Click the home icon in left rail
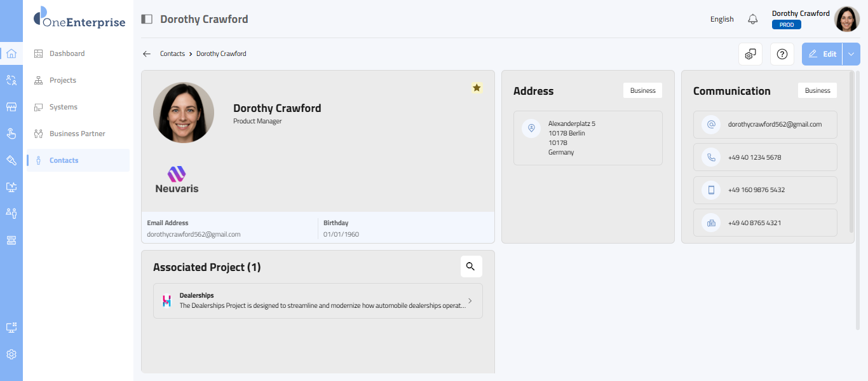The image size is (868, 381). 11,53
